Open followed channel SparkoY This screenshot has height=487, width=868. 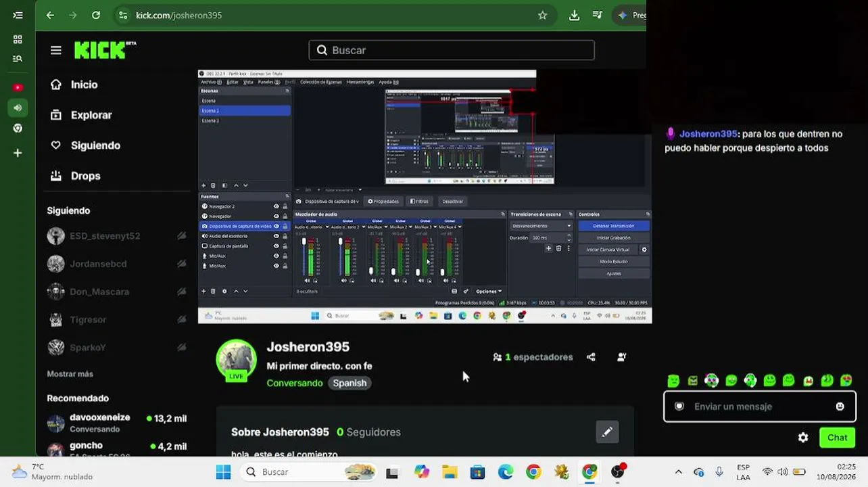tap(116, 348)
